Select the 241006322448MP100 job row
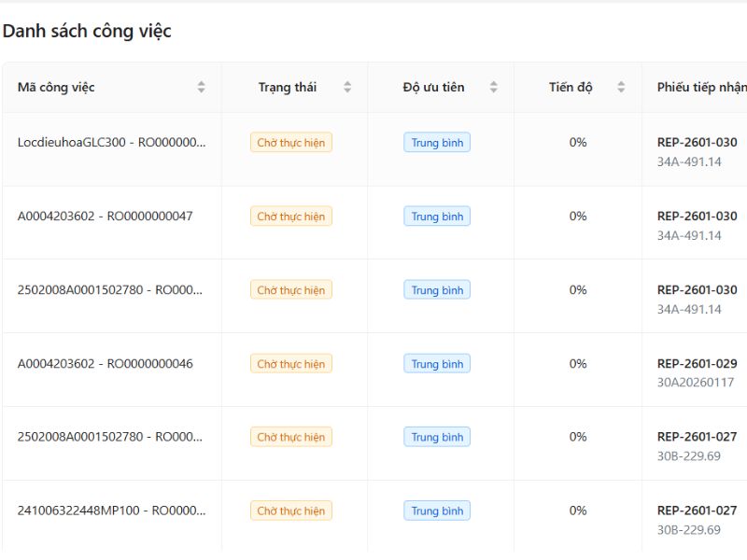The image size is (747, 560). (111, 511)
